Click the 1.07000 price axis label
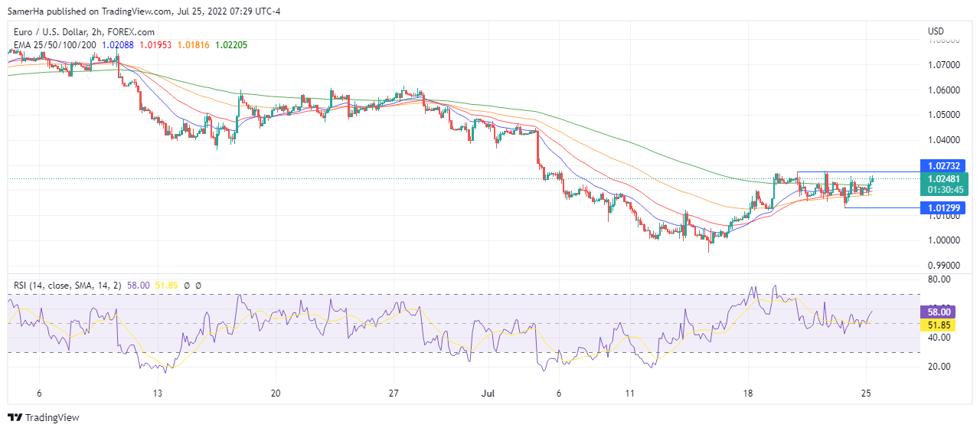The width and height of the screenshot is (980, 431). [942, 65]
